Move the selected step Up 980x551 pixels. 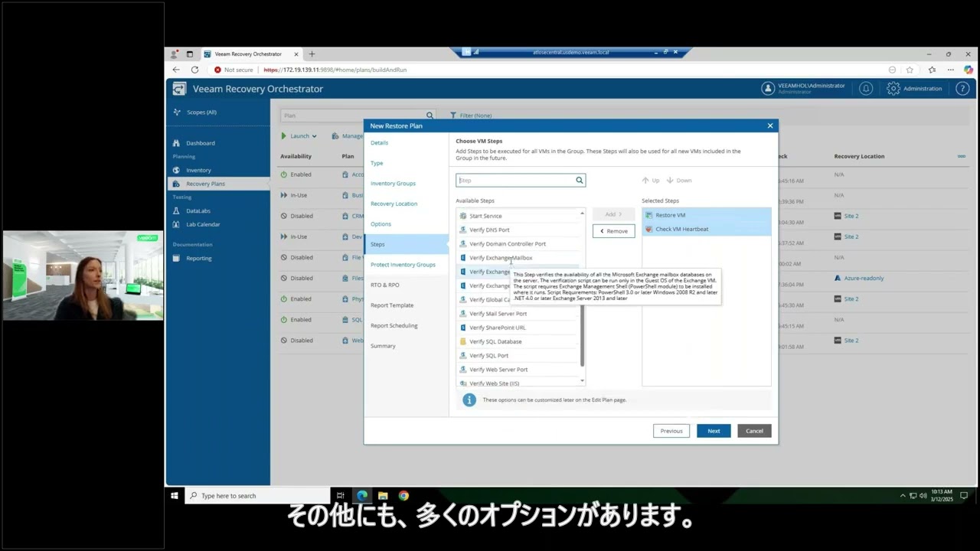651,181
